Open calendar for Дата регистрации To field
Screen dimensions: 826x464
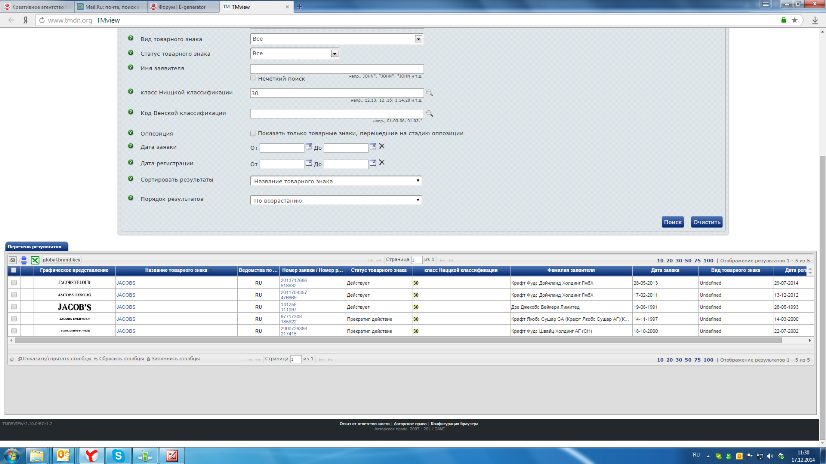(373, 163)
